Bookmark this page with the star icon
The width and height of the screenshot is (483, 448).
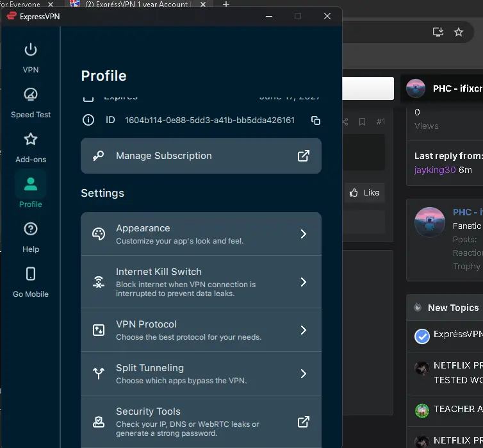click(459, 32)
